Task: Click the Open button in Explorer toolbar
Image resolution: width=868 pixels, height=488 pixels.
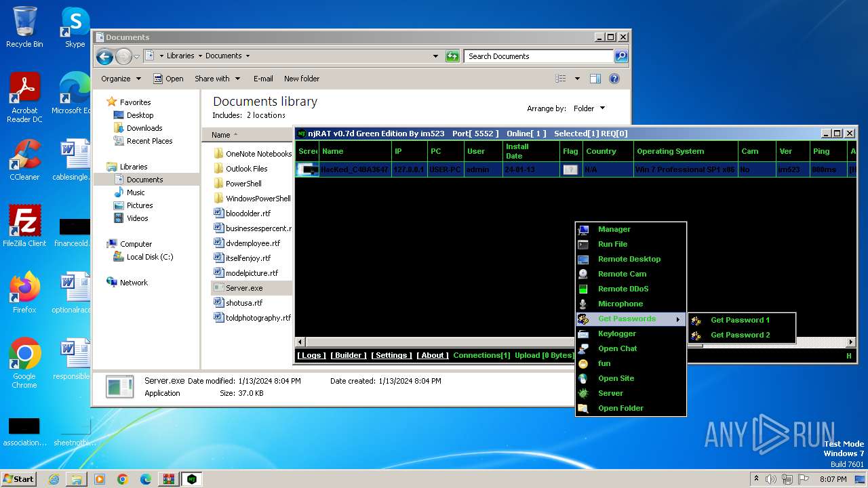Action: click(x=168, y=79)
